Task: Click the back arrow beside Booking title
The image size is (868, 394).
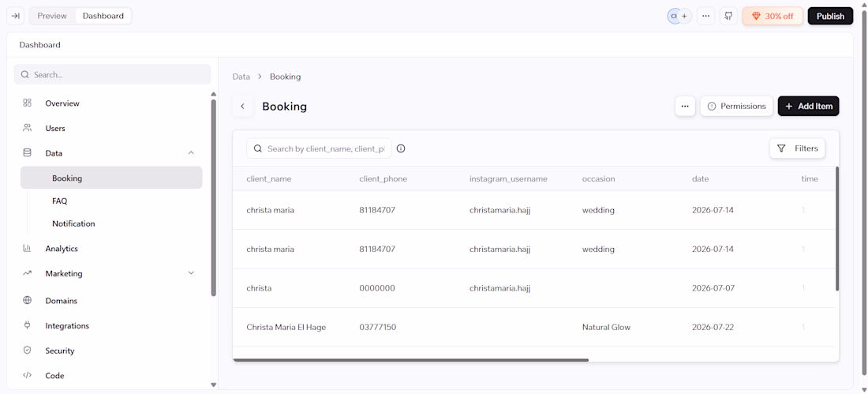Action: pos(242,107)
